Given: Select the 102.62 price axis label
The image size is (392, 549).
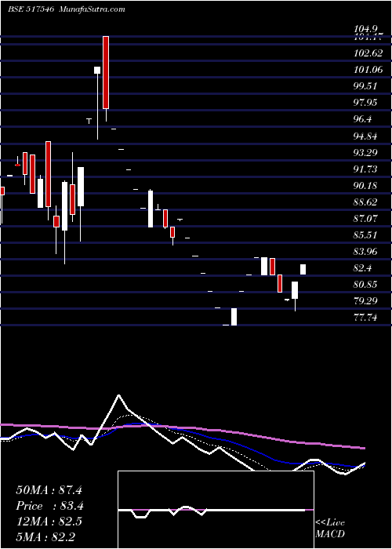Looking at the screenshot, I should (x=368, y=53).
